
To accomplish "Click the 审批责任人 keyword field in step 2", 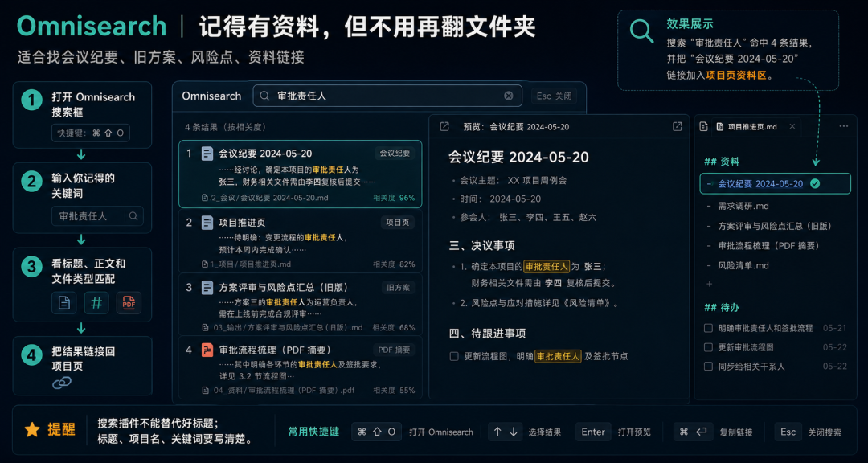I will 97,216.
